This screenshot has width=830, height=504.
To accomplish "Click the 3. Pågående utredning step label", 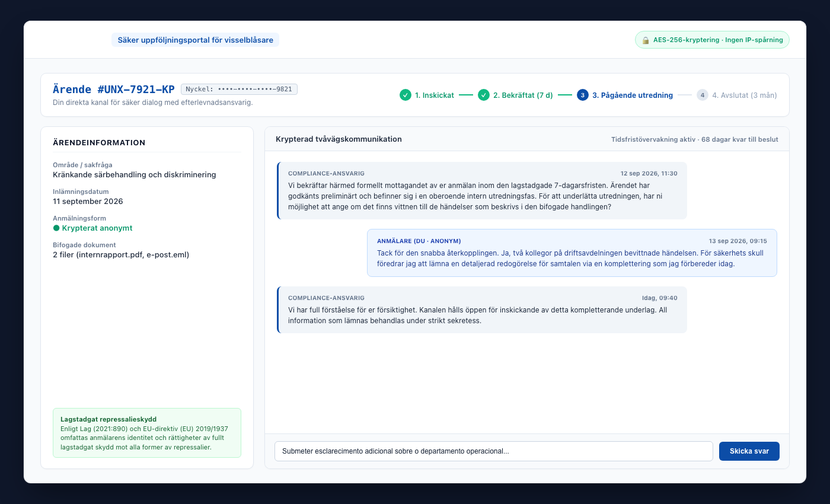I will click(x=633, y=95).
